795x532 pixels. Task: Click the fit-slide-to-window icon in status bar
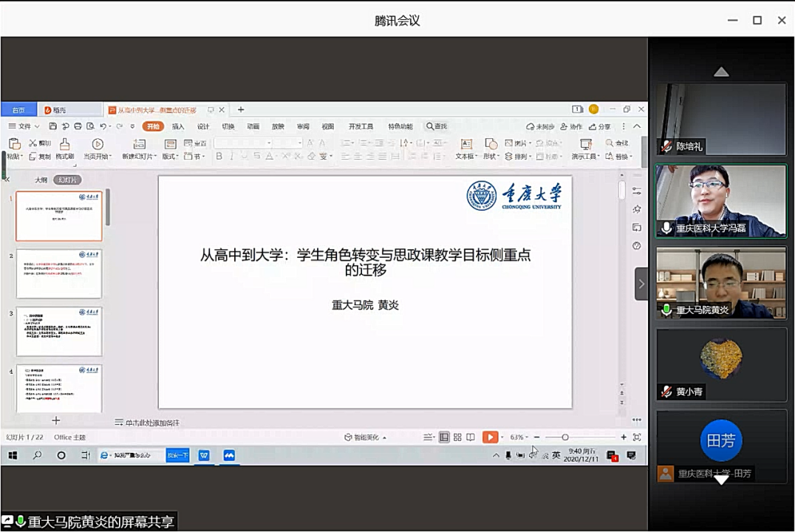tap(637, 437)
